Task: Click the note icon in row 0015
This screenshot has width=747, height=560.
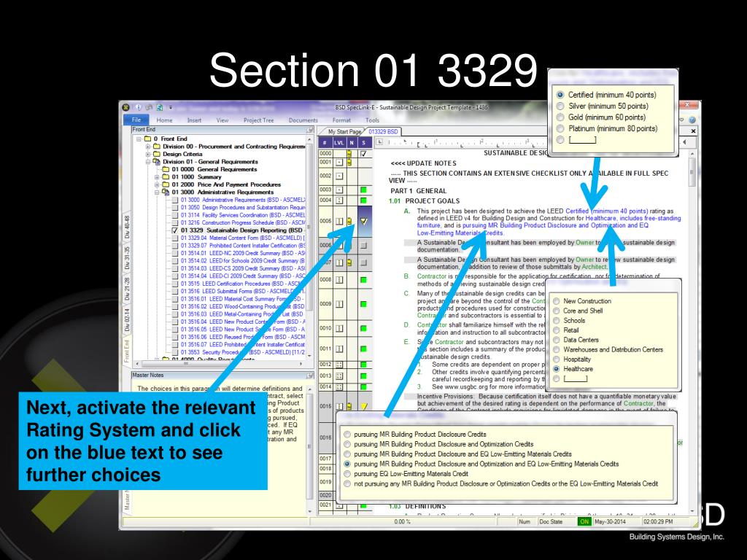Action: coord(349,407)
